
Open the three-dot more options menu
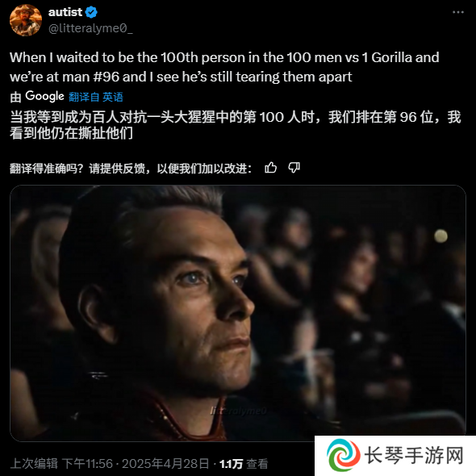pos(457,12)
